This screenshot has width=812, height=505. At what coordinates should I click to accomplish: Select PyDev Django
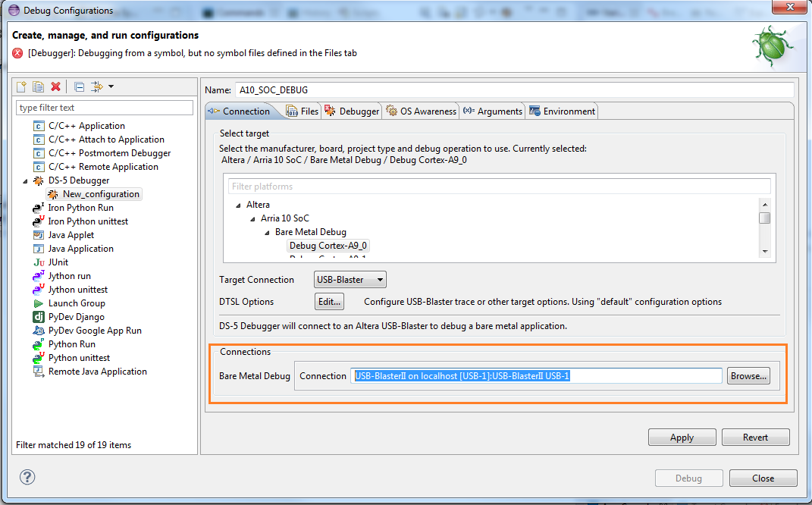click(x=76, y=317)
